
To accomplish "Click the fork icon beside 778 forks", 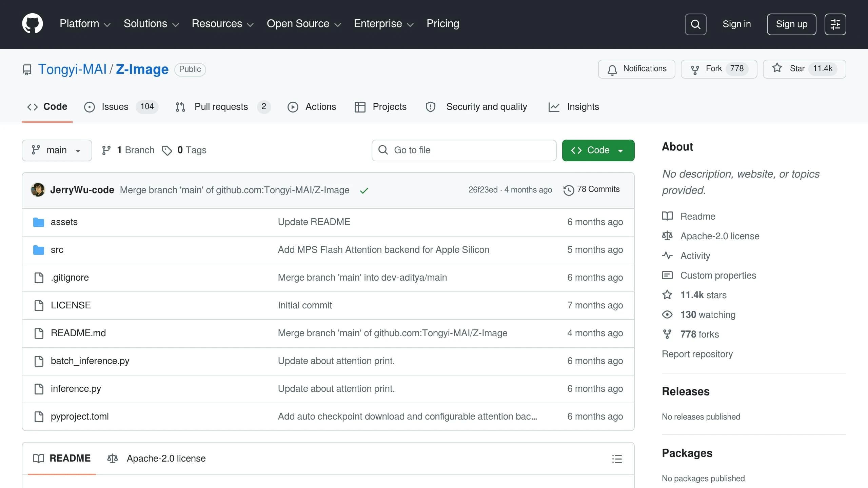I will (x=667, y=334).
